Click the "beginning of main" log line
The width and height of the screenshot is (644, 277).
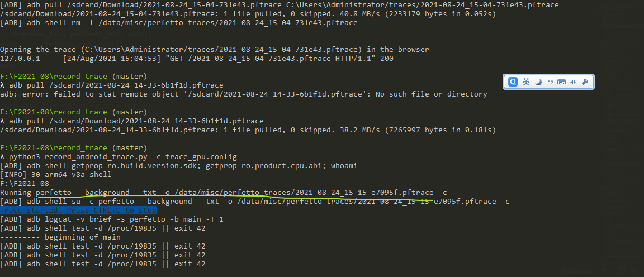pyautogui.click(x=60, y=237)
